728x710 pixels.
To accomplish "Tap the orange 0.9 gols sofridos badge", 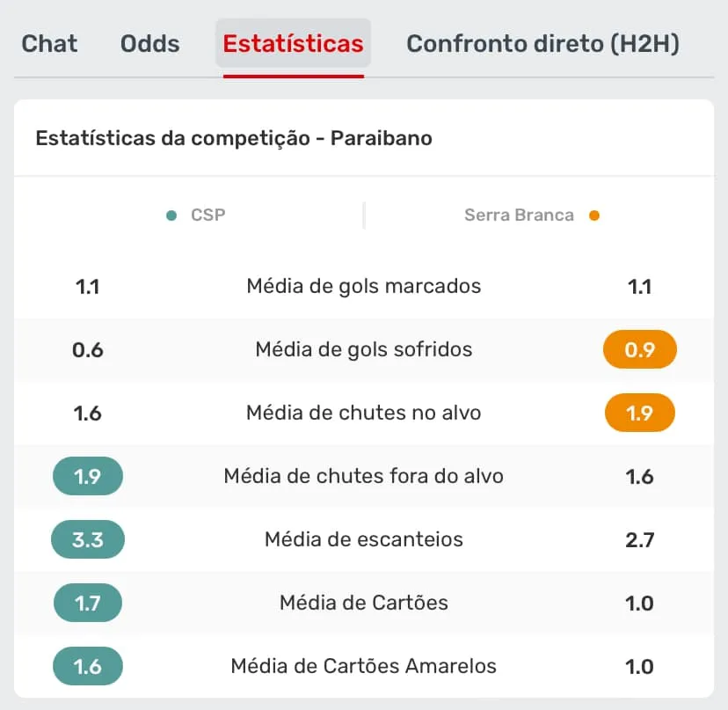I will click(639, 349).
